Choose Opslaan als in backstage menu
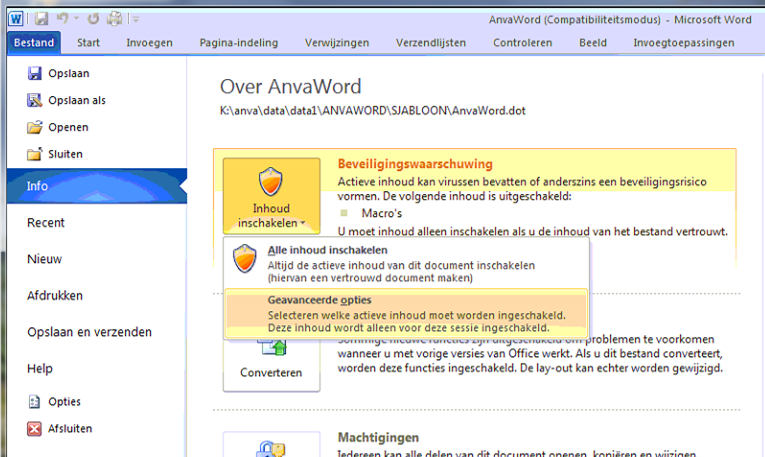The width and height of the screenshot is (765, 457). coord(77,100)
